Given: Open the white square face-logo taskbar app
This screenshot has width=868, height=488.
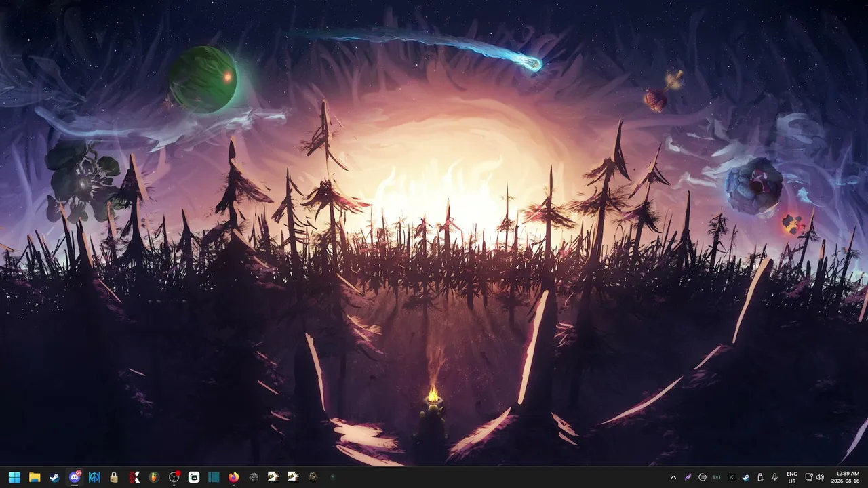Looking at the screenshot, I should tap(194, 477).
